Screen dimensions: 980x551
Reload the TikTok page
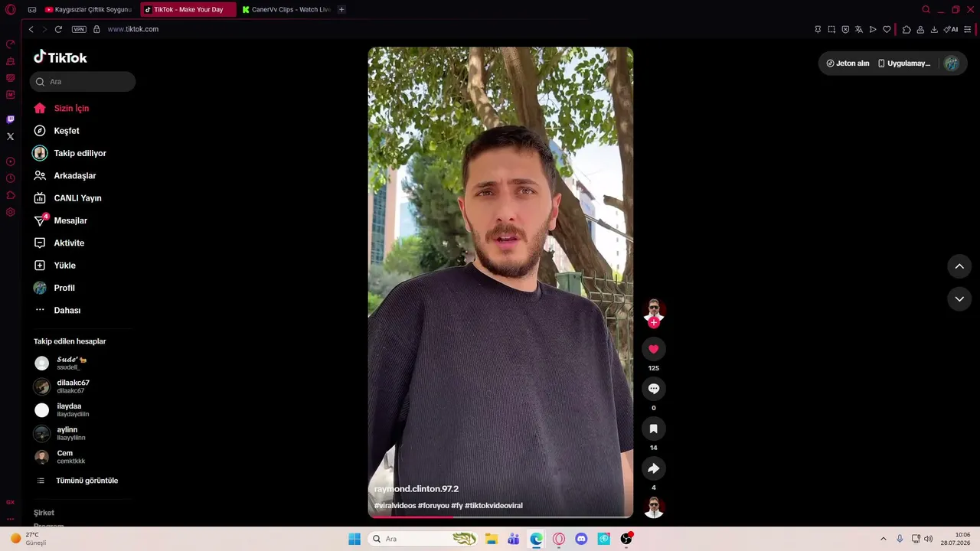(58, 29)
